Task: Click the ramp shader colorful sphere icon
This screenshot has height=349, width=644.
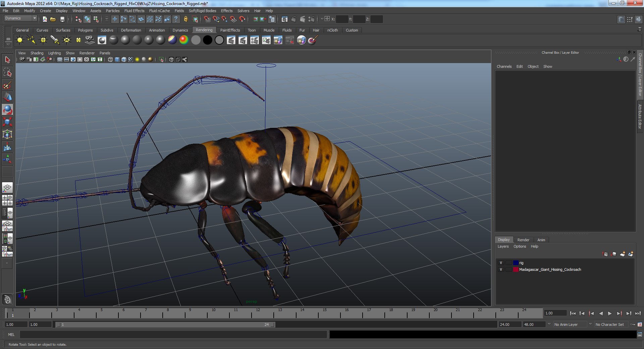Action: click(x=184, y=40)
